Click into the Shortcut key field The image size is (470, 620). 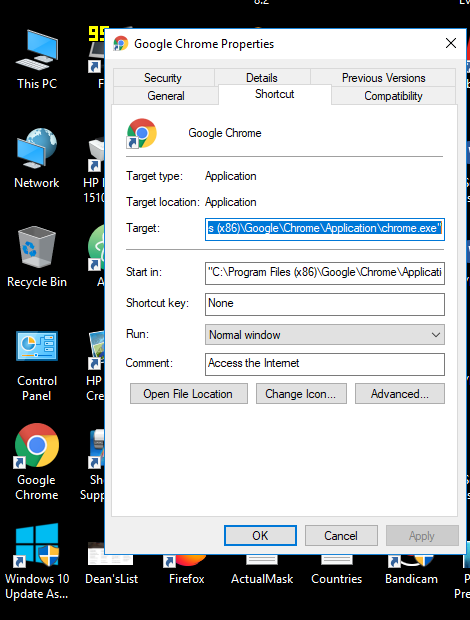pyautogui.click(x=325, y=304)
